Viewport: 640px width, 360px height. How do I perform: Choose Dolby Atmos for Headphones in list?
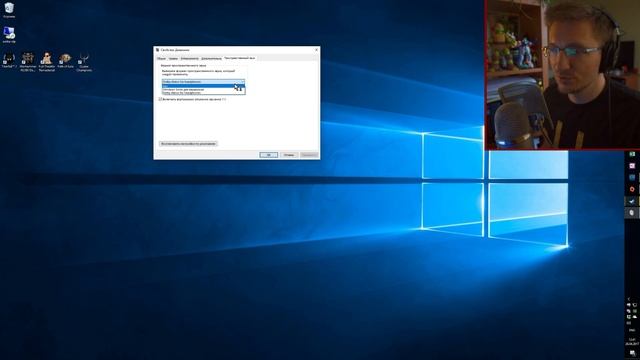click(203, 93)
